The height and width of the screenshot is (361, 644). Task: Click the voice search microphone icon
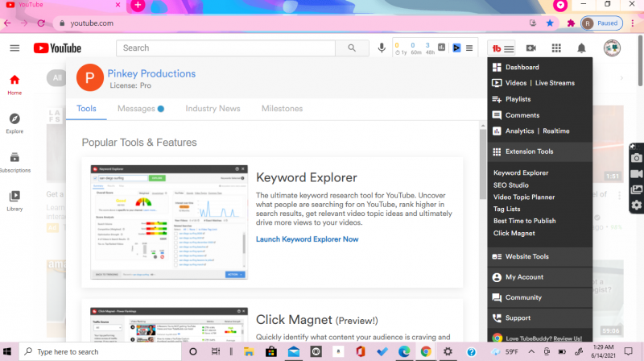(382, 48)
